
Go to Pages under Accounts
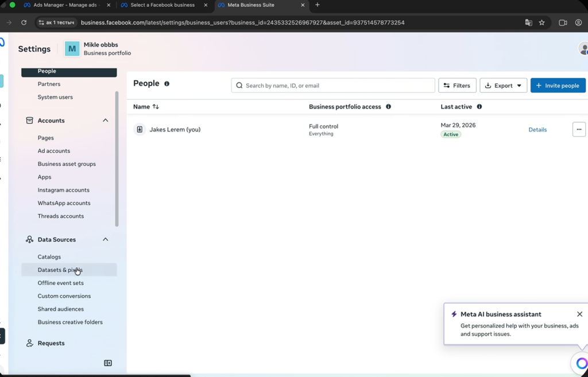tap(45, 138)
